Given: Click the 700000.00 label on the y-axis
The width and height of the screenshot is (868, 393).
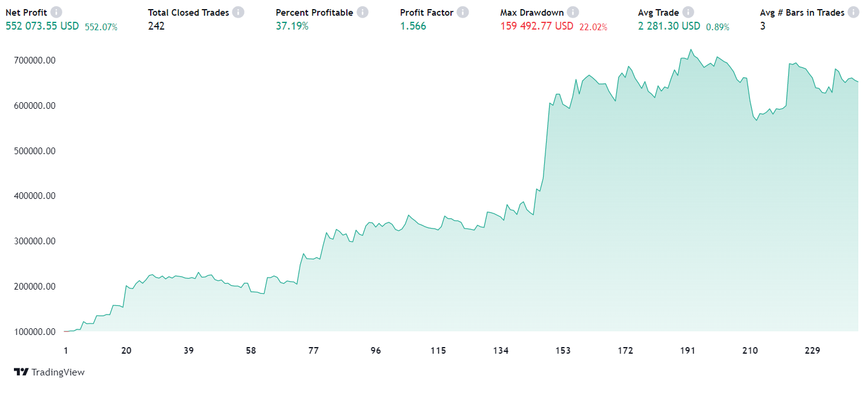Looking at the screenshot, I should [x=34, y=60].
